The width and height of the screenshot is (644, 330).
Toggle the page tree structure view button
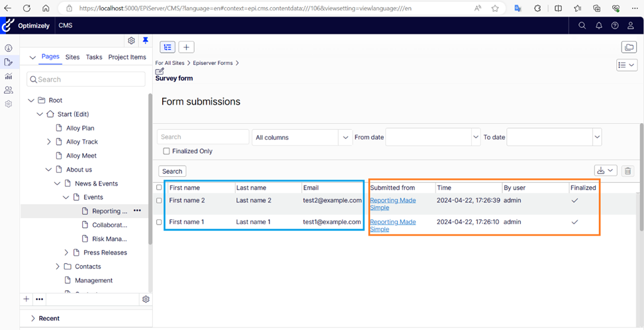point(167,47)
